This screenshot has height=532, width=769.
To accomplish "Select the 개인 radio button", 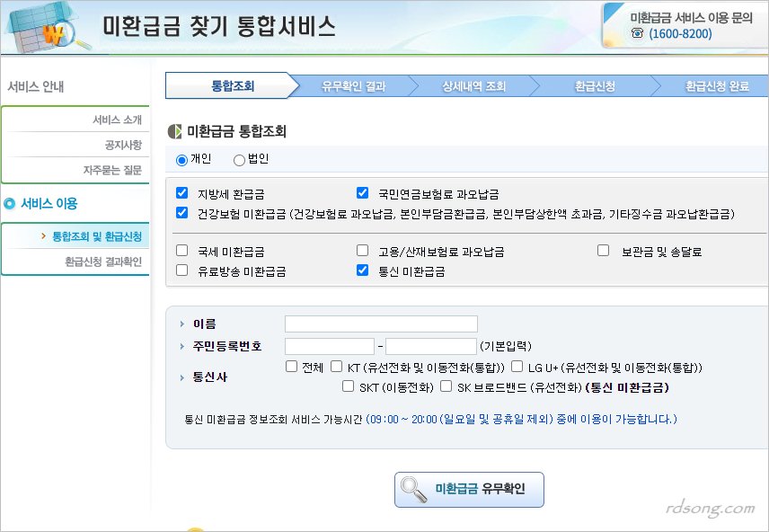I will [x=181, y=160].
